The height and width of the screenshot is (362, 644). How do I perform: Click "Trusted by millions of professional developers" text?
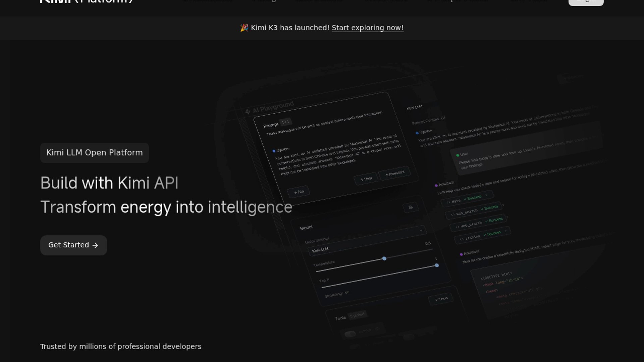tap(121, 347)
